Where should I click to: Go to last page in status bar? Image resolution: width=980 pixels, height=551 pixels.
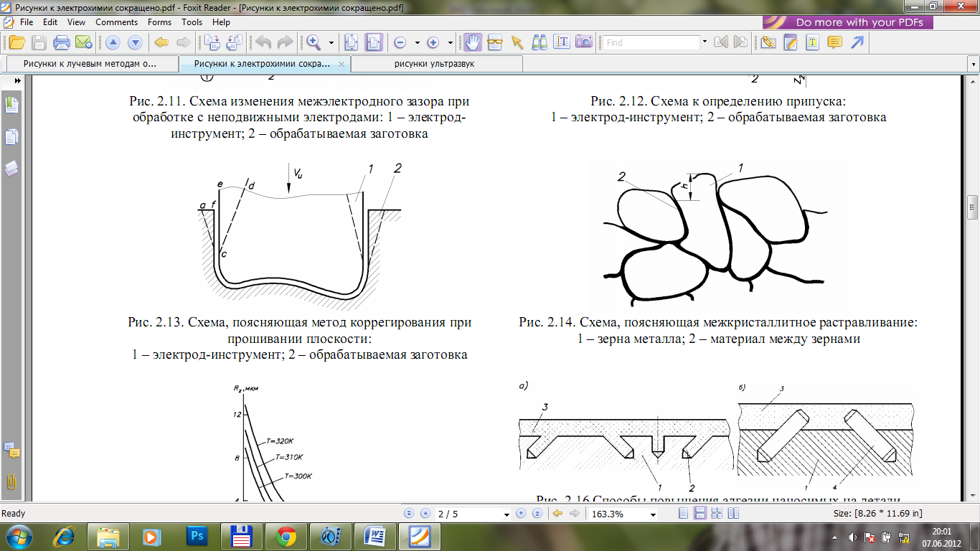pyautogui.click(x=537, y=514)
